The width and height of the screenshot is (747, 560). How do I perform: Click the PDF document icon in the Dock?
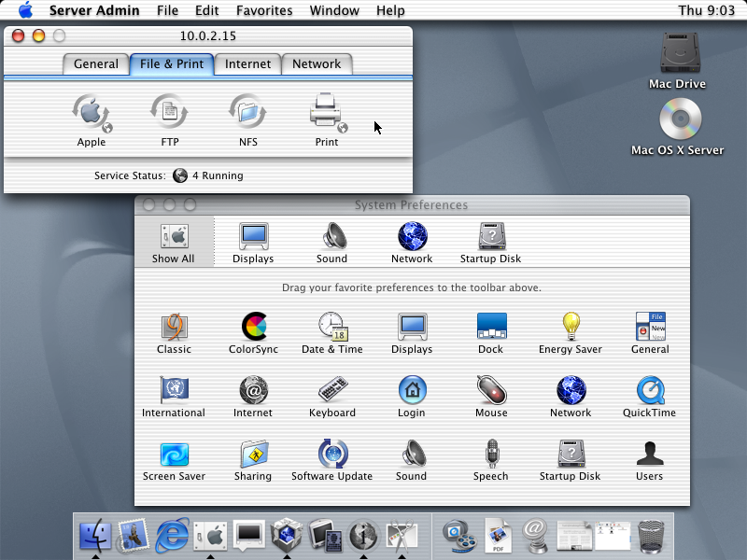coord(498,536)
